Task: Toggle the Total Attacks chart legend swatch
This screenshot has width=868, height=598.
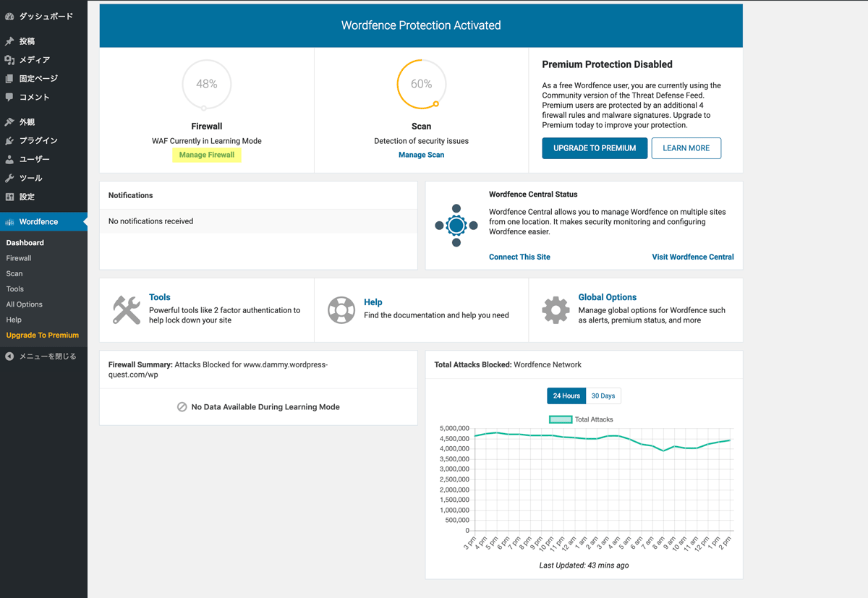Action: tap(561, 419)
